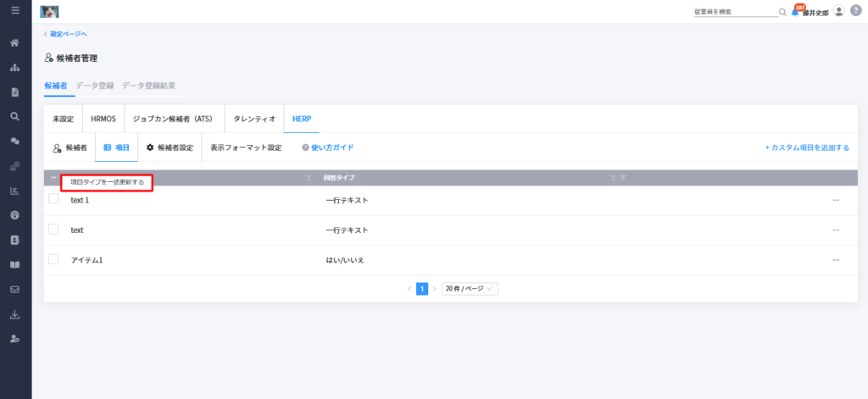Click the 従業員を検索 search field
868x399 pixels.
pos(737,12)
